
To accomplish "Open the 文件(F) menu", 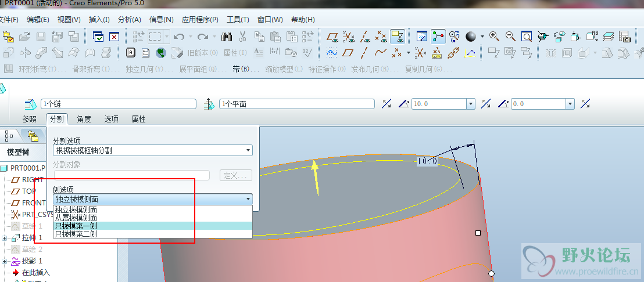I will point(9,20).
